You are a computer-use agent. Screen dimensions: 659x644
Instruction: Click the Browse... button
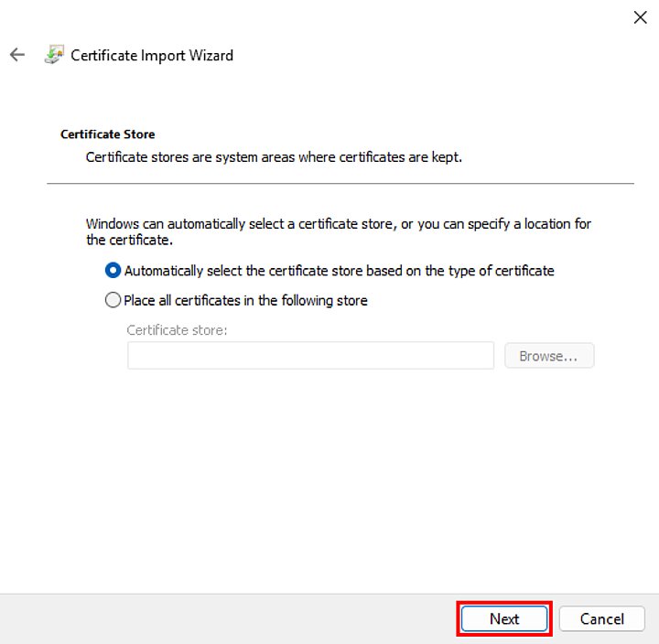549,356
